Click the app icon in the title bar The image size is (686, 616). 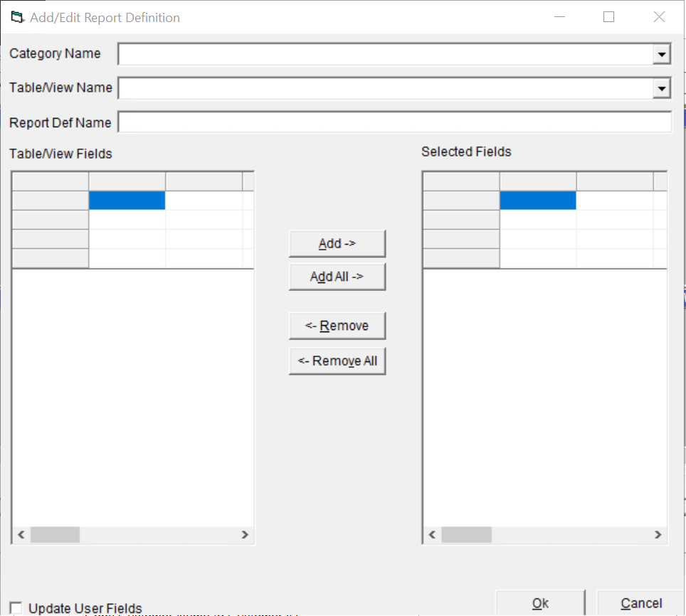(17, 17)
